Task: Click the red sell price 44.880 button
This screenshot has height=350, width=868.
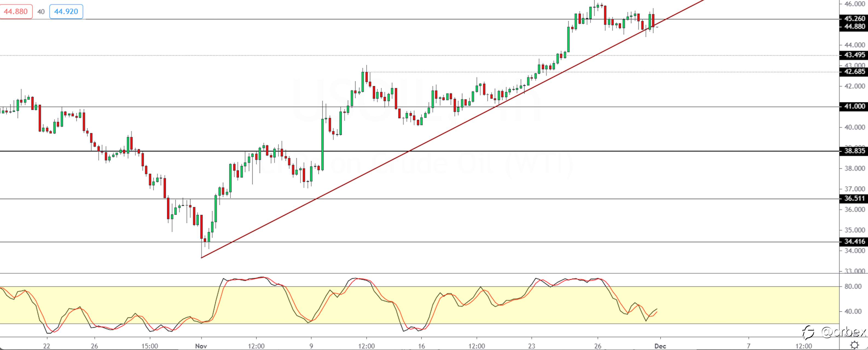Action: pyautogui.click(x=16, y=12)
